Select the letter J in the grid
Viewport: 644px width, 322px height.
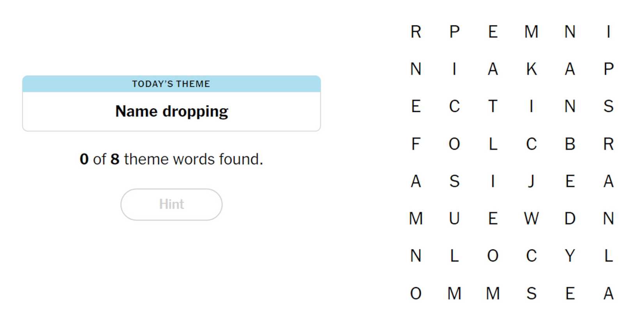tap(531, 181)
